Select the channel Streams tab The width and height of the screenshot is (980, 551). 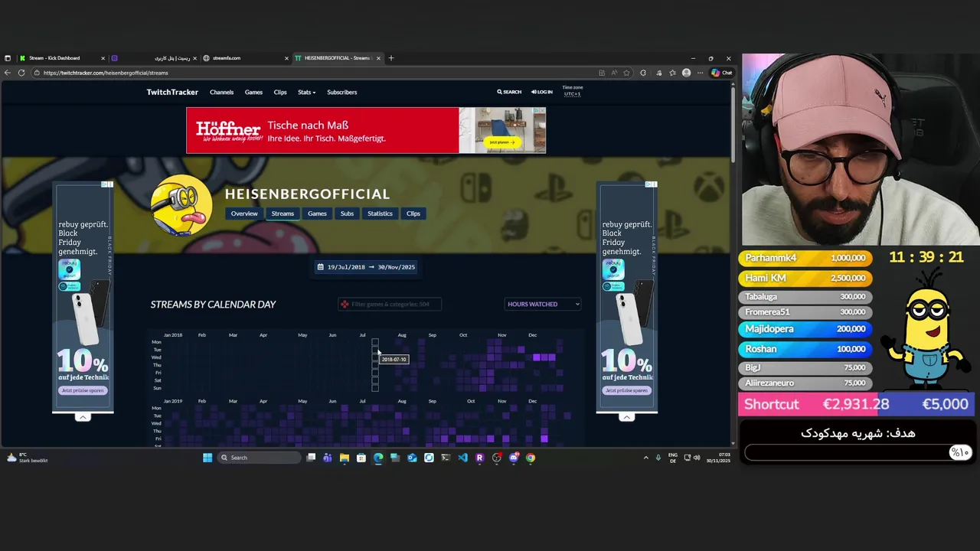click(283, 214)
